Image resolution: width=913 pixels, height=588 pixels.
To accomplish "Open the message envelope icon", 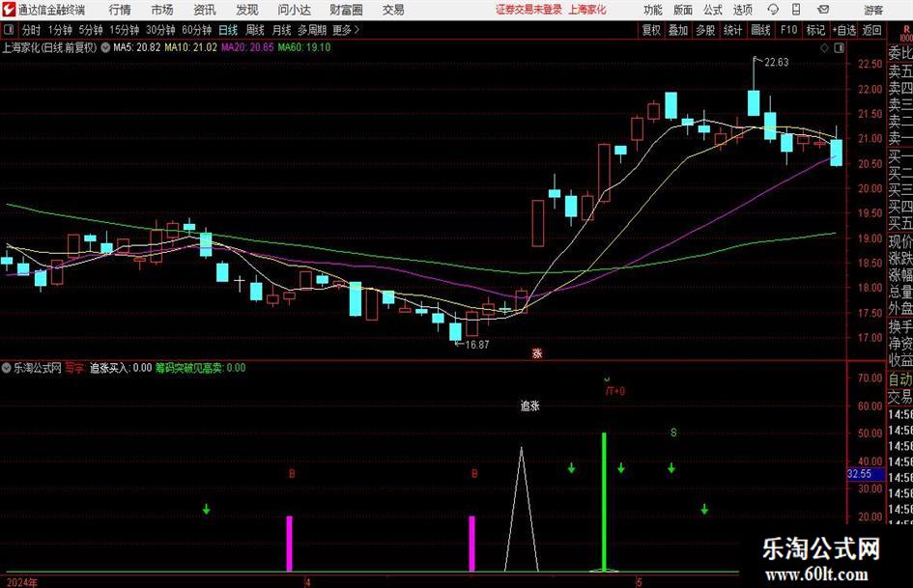I will coord(823,10).
